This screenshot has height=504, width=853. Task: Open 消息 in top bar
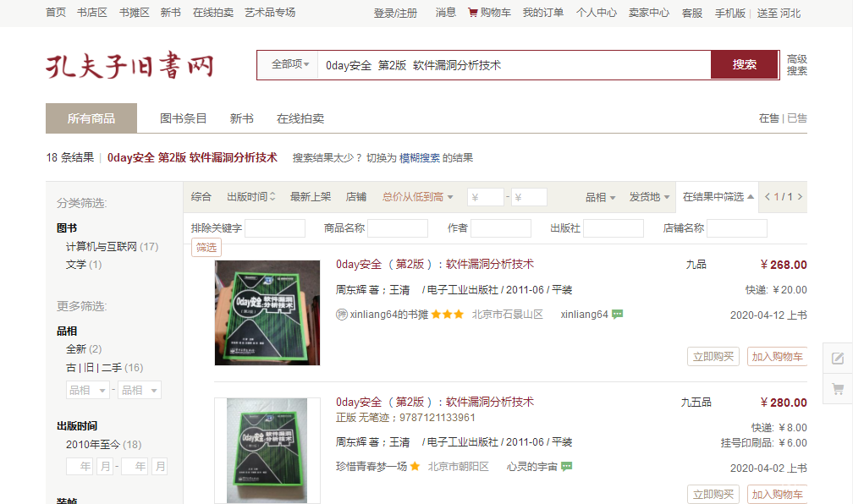pos(445,13)
